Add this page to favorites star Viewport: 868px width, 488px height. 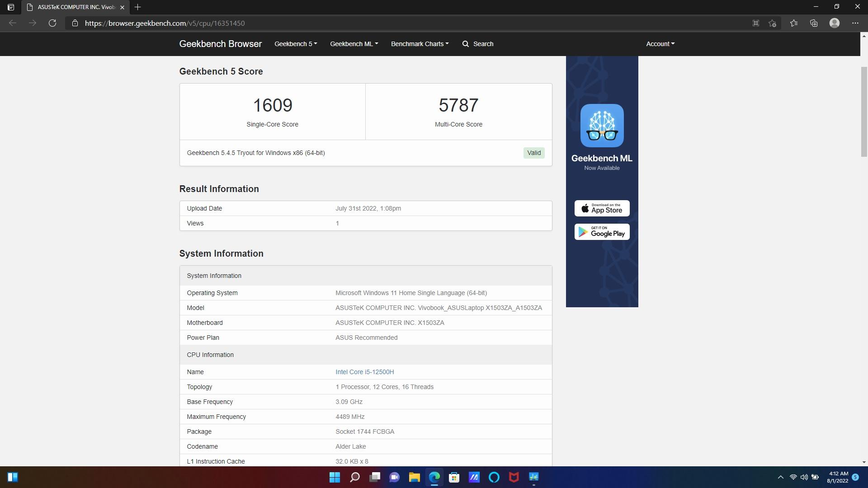coord(772,23)
